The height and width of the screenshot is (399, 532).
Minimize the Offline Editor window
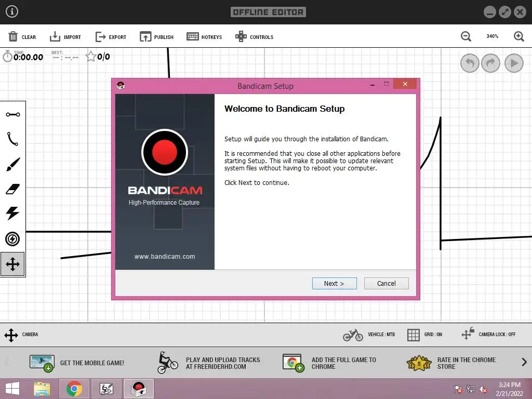tap(489, 12)
